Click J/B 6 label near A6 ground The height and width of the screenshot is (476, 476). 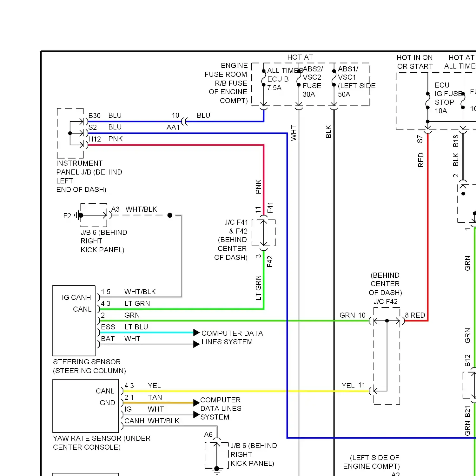[253, 454]
